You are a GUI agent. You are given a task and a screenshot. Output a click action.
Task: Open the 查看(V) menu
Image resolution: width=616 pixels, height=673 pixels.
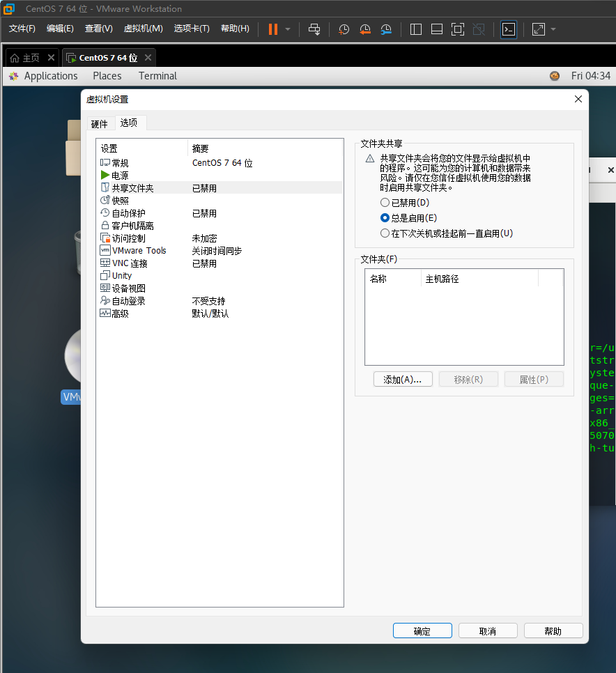tap(99, 29)
